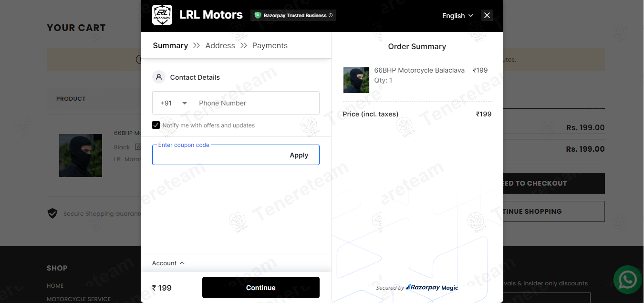Collapse the Account section
644x303 pixels.
168,263
